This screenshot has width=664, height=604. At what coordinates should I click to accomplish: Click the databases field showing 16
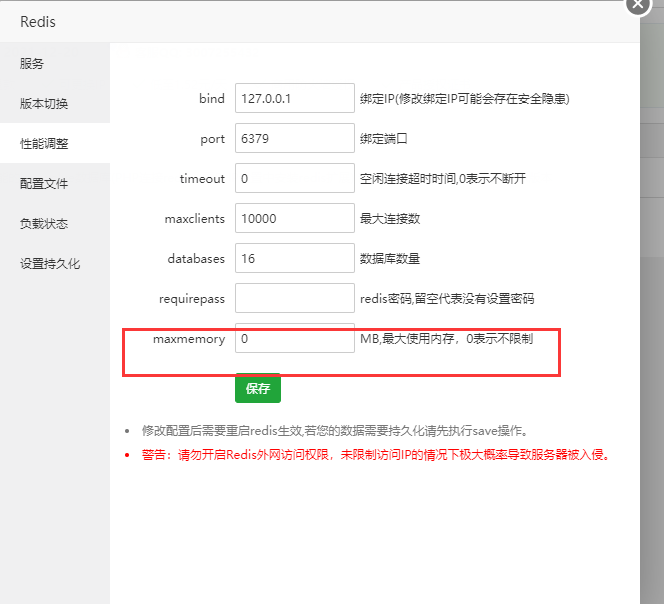pyautogui.click(x=295, y=258)
